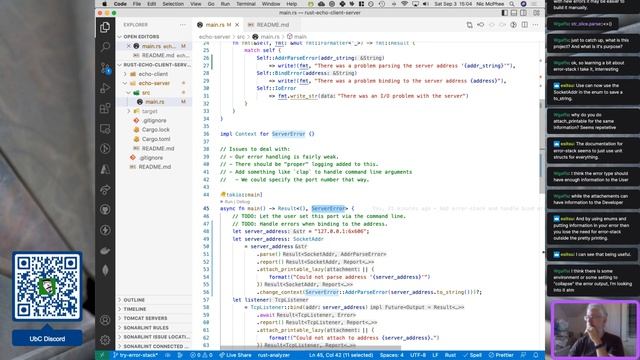Toggle the panel layout icon
The height and width of the screenshot is (360, 640).
coord(514,13)
